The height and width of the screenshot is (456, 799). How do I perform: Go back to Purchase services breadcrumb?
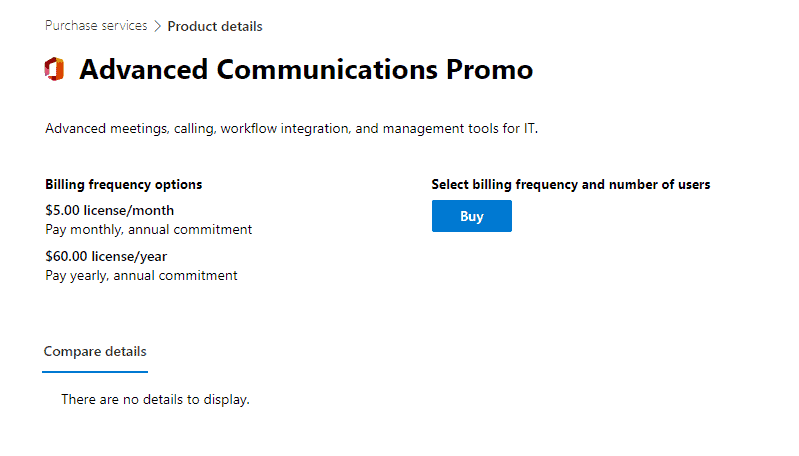click(x=96, y=26)
